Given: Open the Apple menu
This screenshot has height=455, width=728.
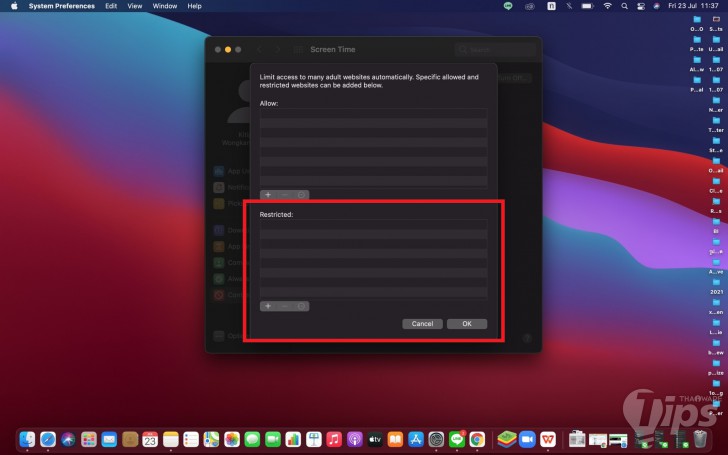Looking at the screenshot, I should (x=14, y=6).
